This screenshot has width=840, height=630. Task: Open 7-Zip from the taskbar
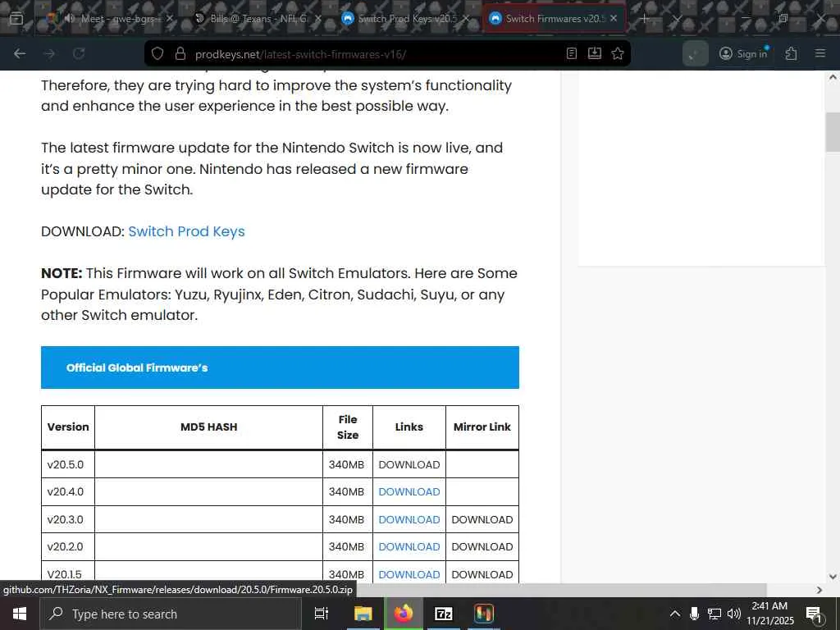click(444, 614)
